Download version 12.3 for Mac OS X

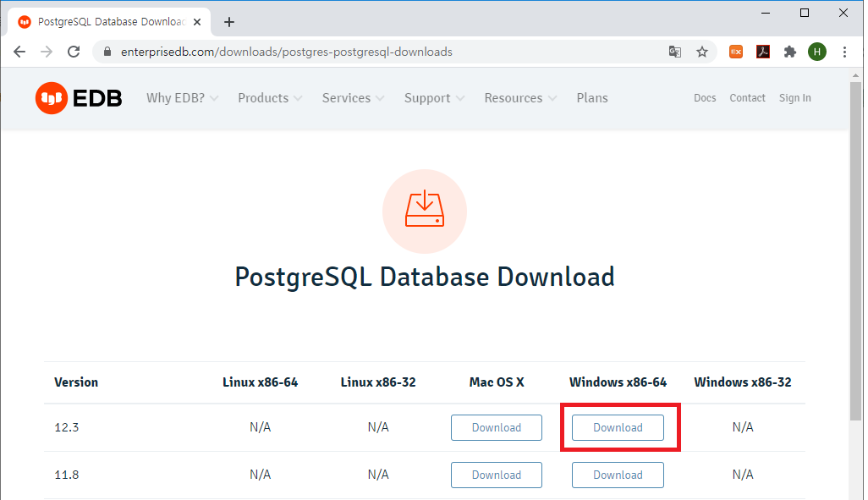click(x=497, y=427)
